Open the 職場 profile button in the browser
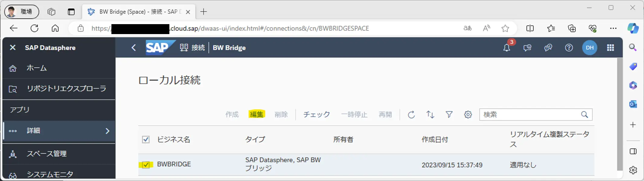Image resolution: width=644 pixels, height=181 pixels. 21,12
